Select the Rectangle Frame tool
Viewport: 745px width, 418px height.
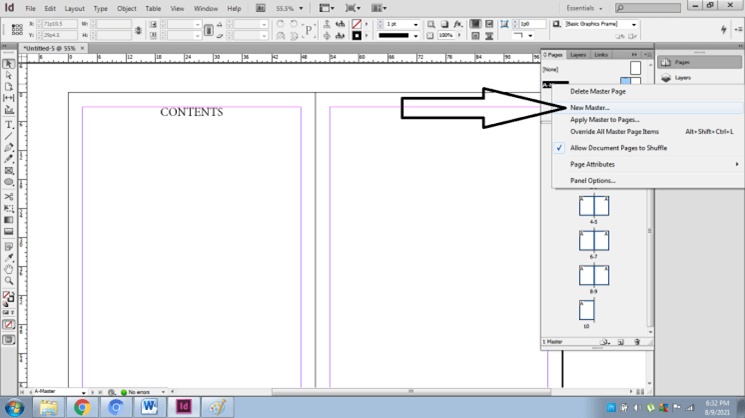[x=9, y=171]
